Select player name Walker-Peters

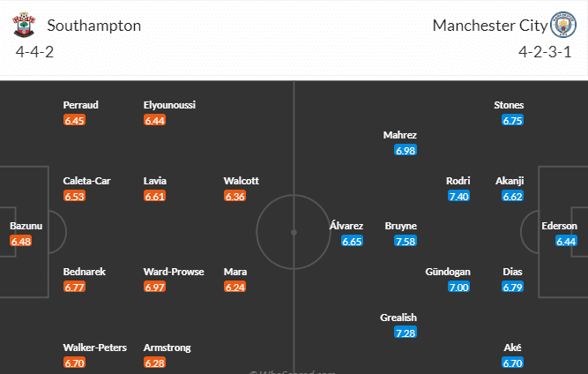tap(95, 348)
